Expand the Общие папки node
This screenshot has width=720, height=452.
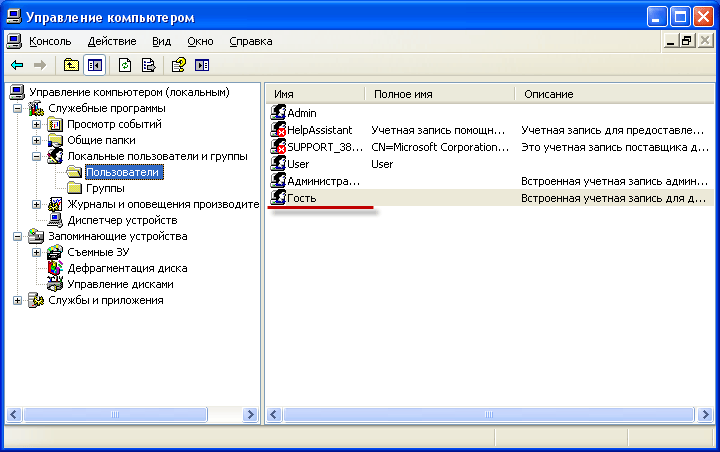[x=36, y=140]
